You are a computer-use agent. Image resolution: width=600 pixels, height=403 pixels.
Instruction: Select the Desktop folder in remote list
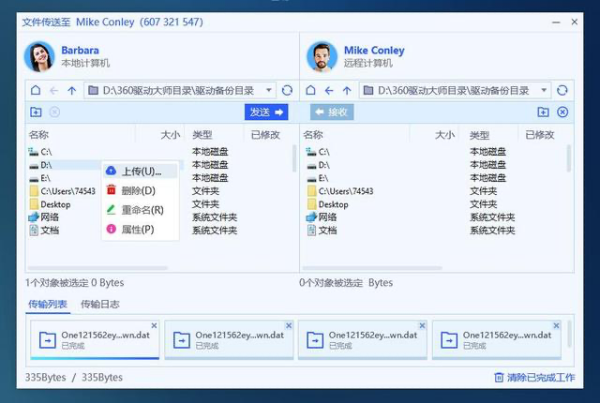[335, 204]
